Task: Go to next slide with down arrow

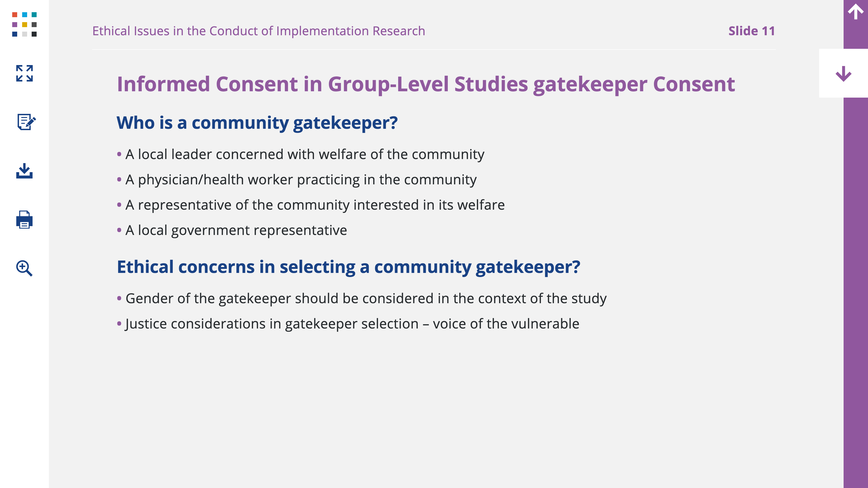Action: [843, 73]
